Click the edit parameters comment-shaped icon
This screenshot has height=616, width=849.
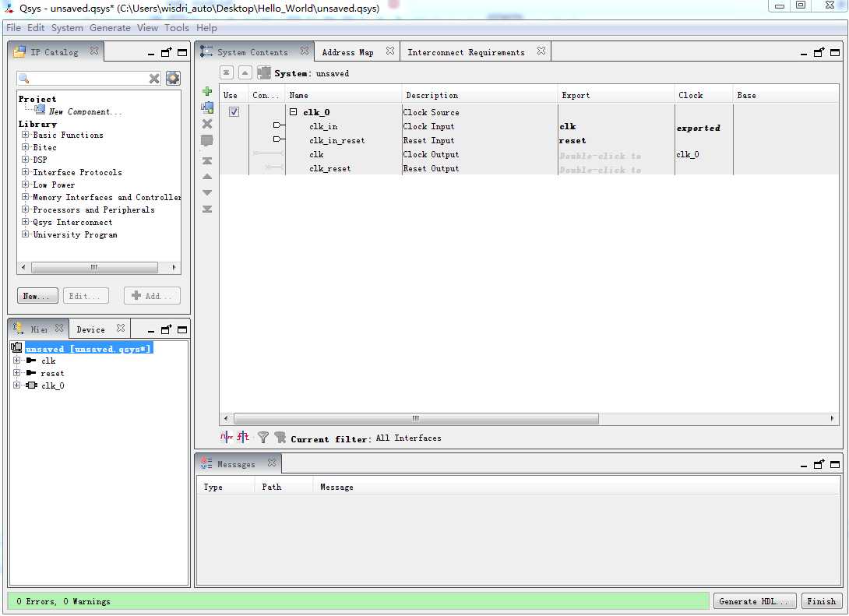207,141
